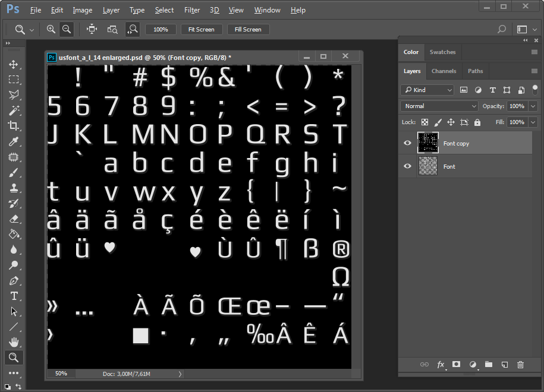Choose the Horizontal Type tool
The height and width of the screenshot is (392, 544).
(14, 296)
